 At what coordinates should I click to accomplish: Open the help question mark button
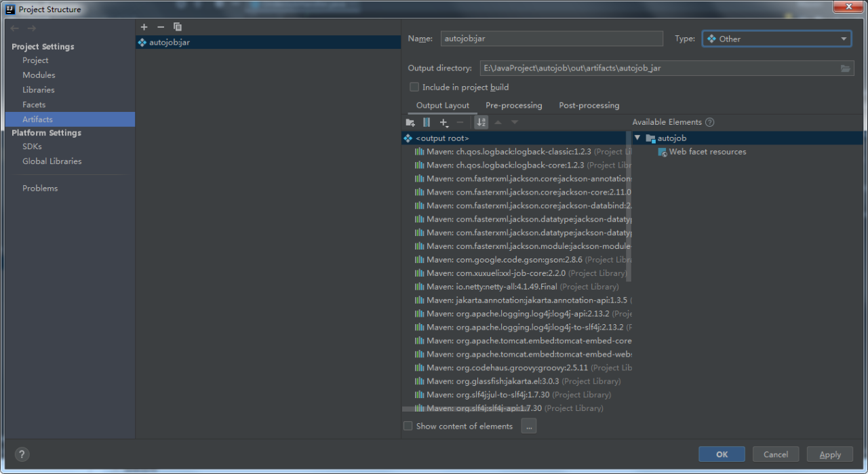point(22,455)
